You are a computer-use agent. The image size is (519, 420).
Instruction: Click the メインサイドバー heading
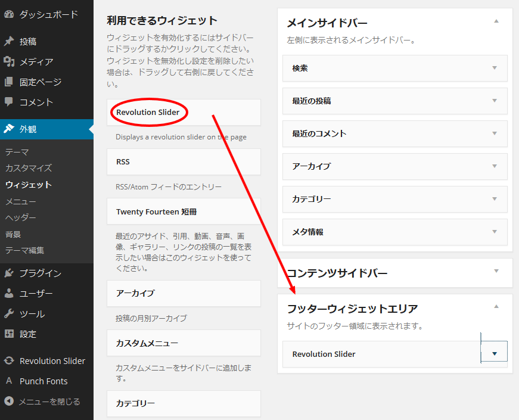point(327,23)
